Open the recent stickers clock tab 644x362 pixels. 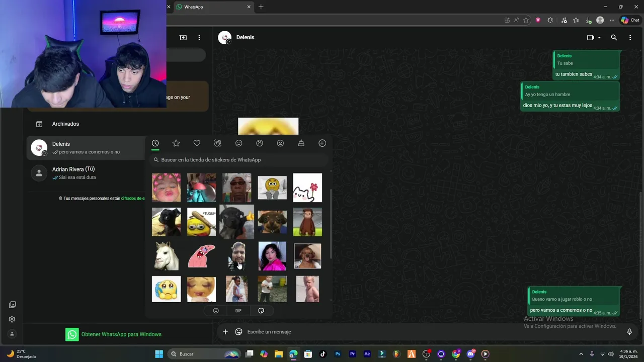(x=155, y=143)
